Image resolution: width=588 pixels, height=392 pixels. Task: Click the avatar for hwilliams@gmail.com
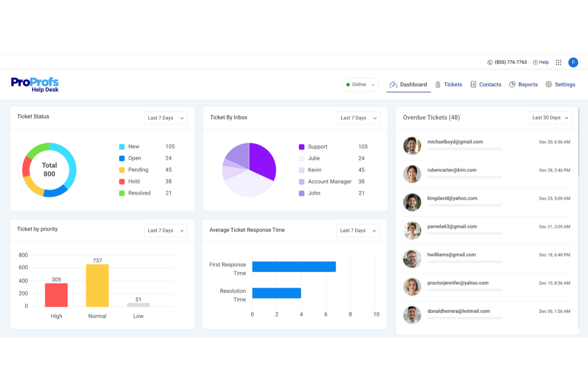[412, 259]
